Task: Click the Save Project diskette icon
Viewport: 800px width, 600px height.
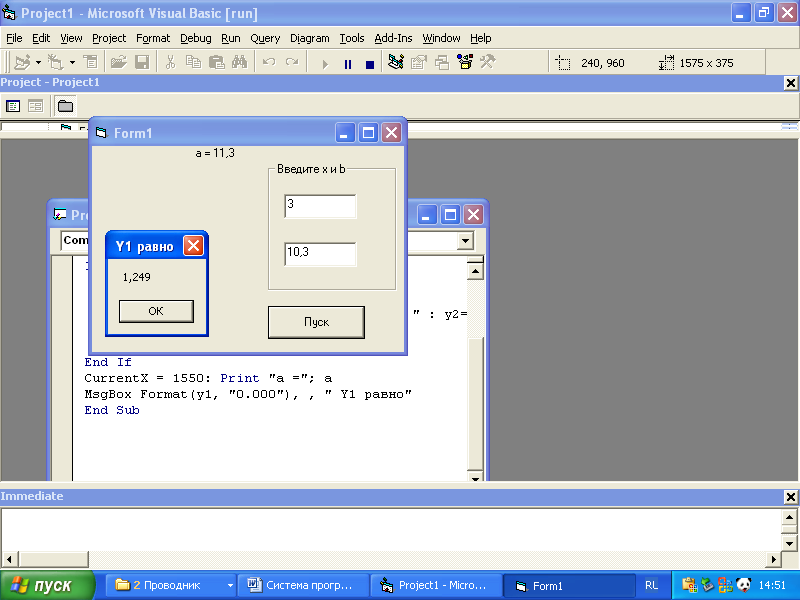Action: click(x=142, y=62)
